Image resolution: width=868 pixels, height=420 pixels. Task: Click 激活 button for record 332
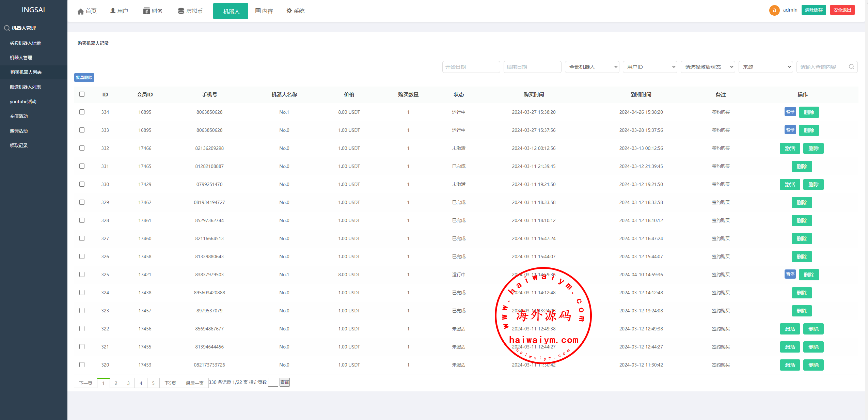click(790, 149)
